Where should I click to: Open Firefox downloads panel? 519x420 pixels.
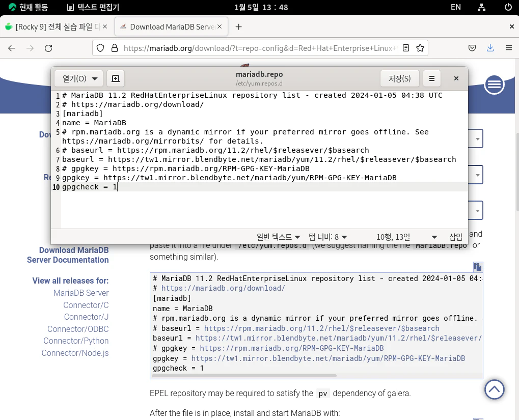[490, 48]
